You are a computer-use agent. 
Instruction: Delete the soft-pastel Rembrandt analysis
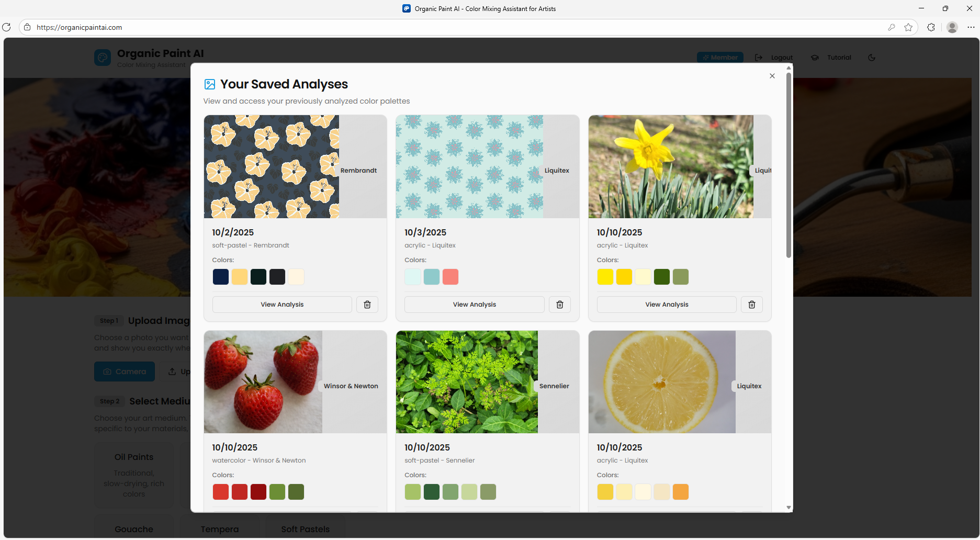tap(367, 304)
